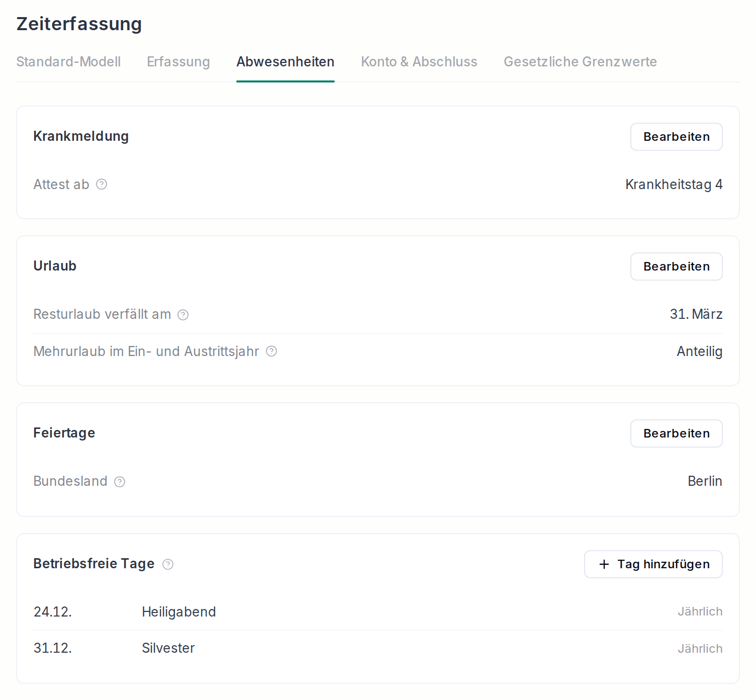Image resolution: width=756 pixels, height=700 pixels.
Task: Click the Zeiterfassung page title
Action: coord(79,24)
